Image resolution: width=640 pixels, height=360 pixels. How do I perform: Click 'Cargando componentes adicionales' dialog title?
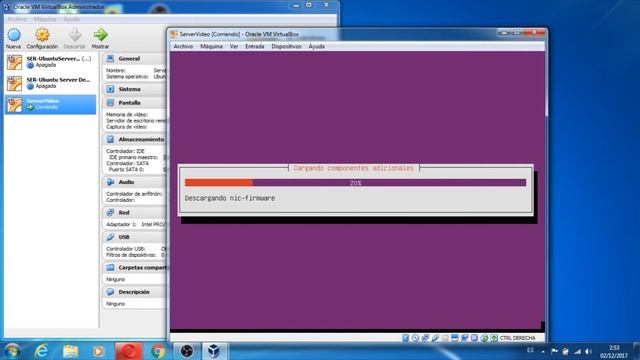[x=353, y=168]
